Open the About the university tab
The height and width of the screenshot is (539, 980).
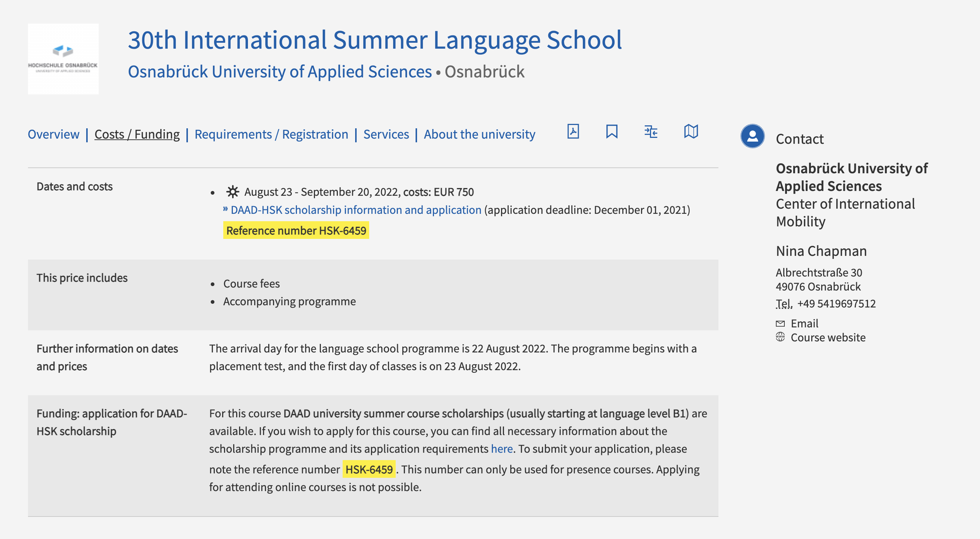tap(479, 134)
